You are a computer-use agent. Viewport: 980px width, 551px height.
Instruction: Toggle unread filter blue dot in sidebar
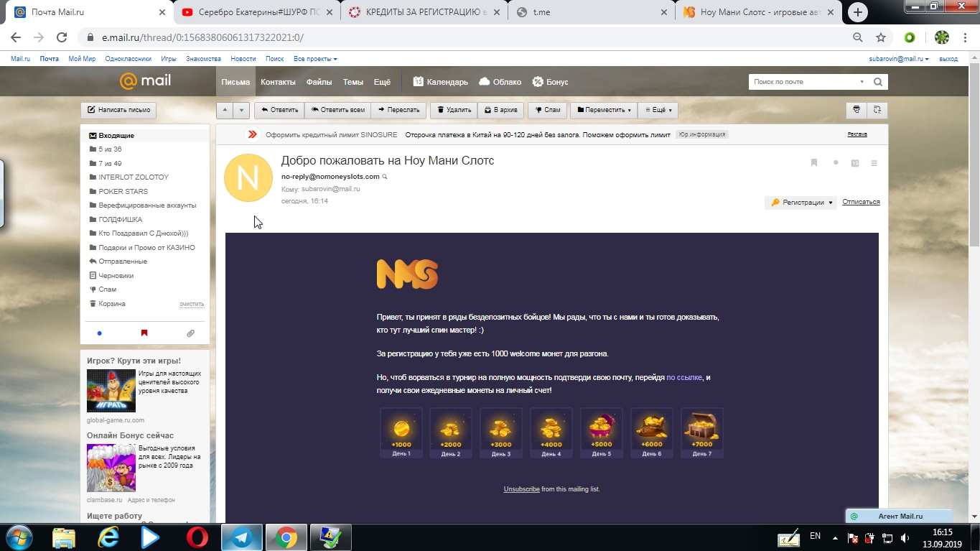tap(99, 333)
